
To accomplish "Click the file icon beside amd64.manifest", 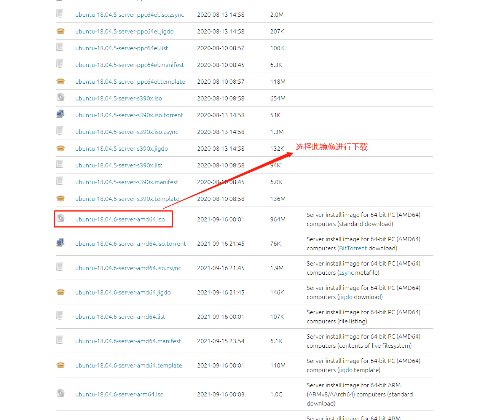I will point(60,340).
